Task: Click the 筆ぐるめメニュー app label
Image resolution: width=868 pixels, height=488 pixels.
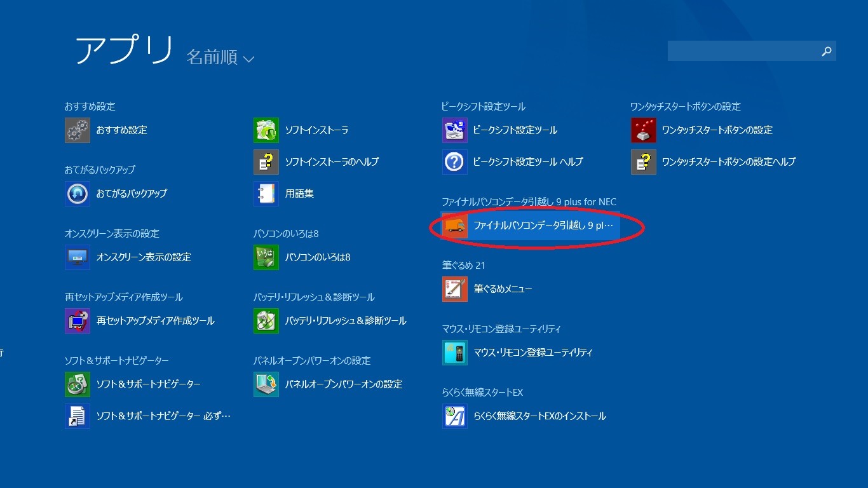Action: (503, 289)
